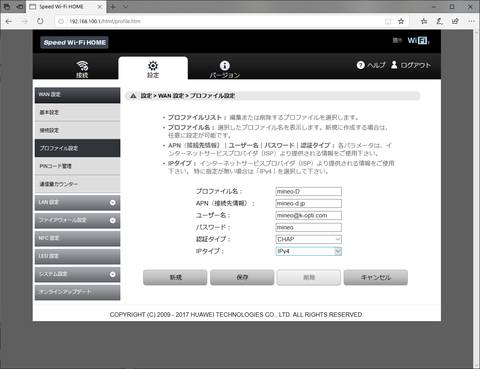Click the プロファイル名 field containing mineo-D
Viewport: 480px width, 369px height.
(x=309, y=191)
